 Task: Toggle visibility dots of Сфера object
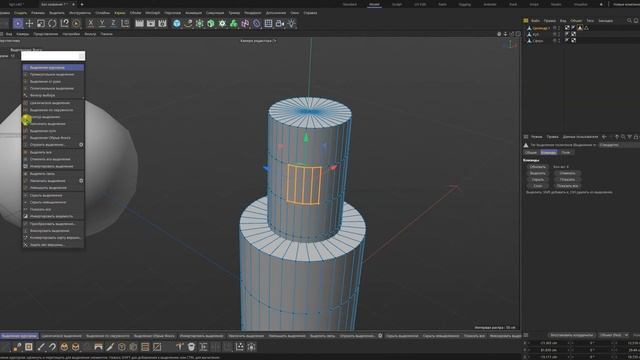tap(559, 41)
